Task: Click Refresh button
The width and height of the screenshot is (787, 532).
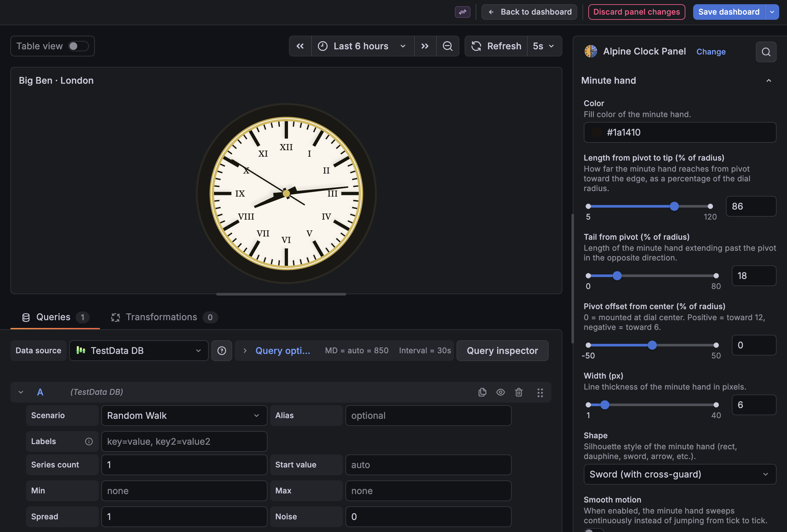Action: 496,46
